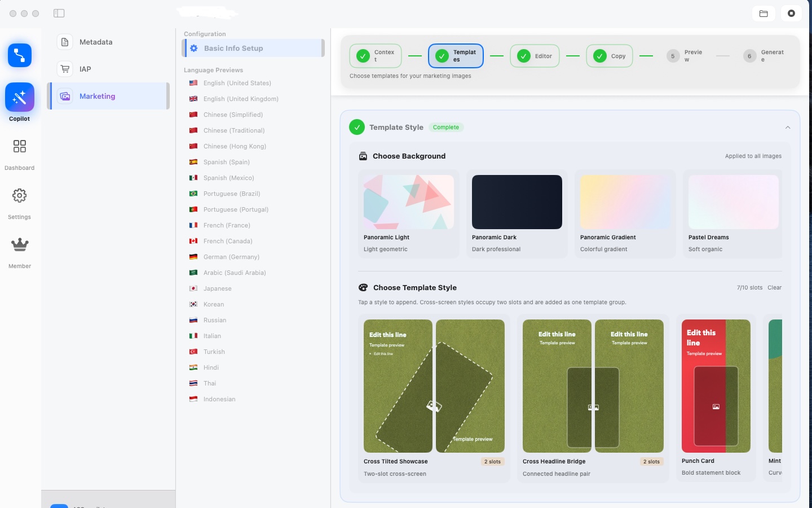This screenshot has height=508, width=812.
Task: Select the Panoramic Gradient background swatch
Action: tap(625, 202)
